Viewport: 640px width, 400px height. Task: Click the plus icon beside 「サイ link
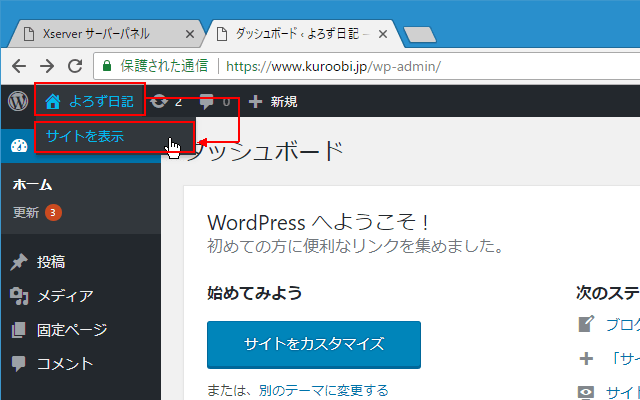(587, 359)
